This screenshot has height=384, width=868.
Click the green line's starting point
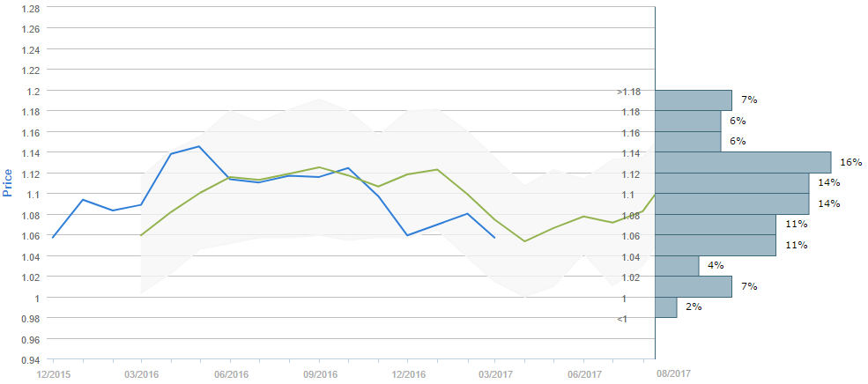point(141,235)
